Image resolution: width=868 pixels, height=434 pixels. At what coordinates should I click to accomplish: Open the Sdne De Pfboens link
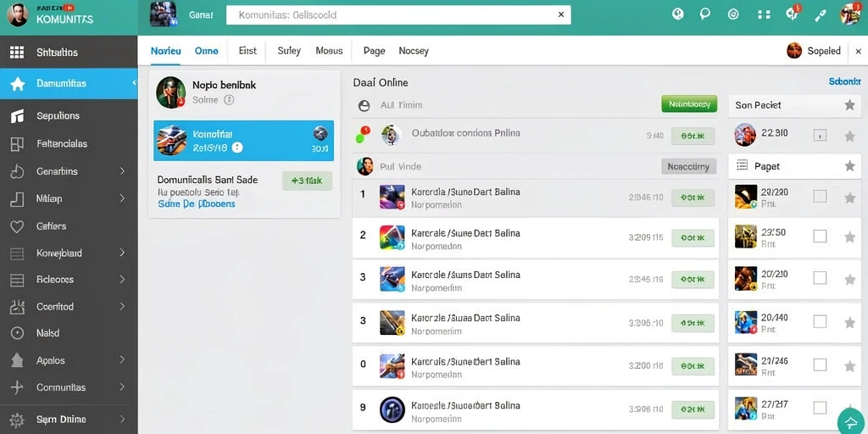pyautogui.click(x=196, y=203)
